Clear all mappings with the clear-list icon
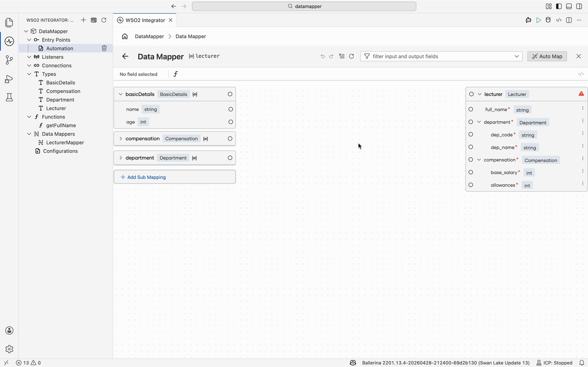Viewport: 588px width, 367px height. coord(342,56)
